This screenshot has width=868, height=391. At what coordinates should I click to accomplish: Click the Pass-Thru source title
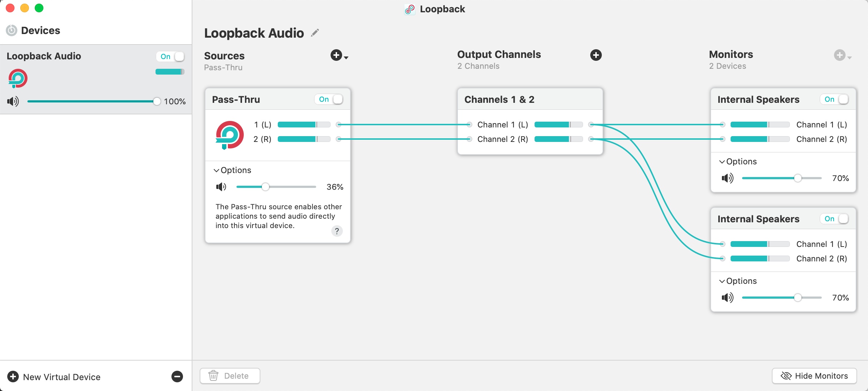236,100
